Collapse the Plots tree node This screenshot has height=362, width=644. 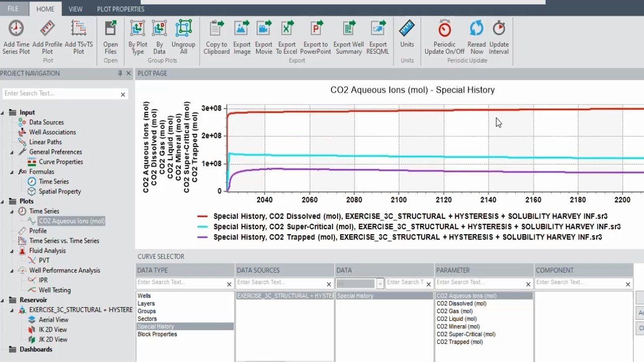[x=3, y=202]
